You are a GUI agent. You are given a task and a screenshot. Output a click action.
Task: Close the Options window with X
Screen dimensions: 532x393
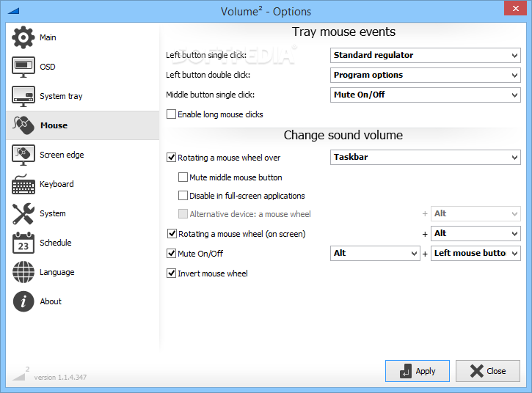click(x=515, y=9)
